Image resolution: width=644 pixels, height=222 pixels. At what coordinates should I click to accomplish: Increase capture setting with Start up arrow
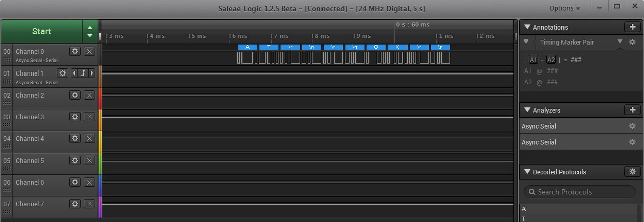(90, 27)
